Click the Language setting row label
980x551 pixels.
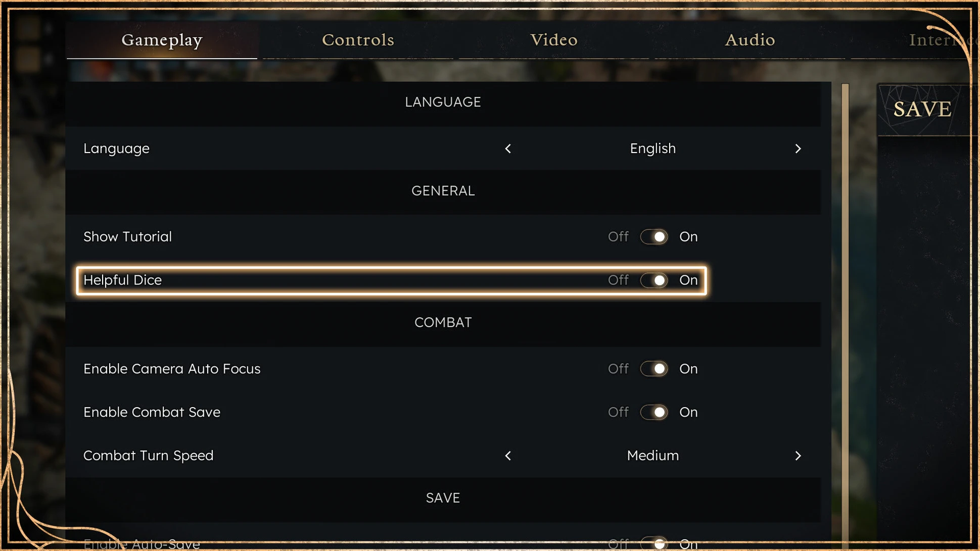click(x=116, y=148)
